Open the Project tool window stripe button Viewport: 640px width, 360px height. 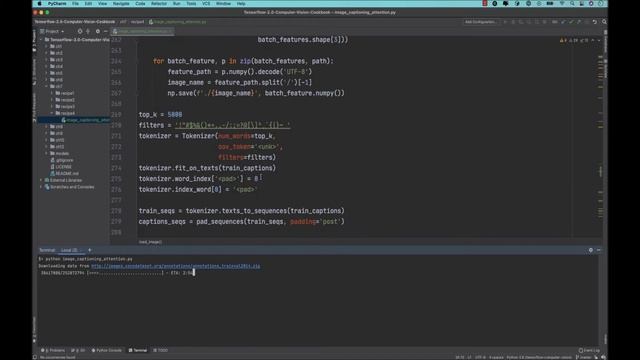tap(34, 40)
